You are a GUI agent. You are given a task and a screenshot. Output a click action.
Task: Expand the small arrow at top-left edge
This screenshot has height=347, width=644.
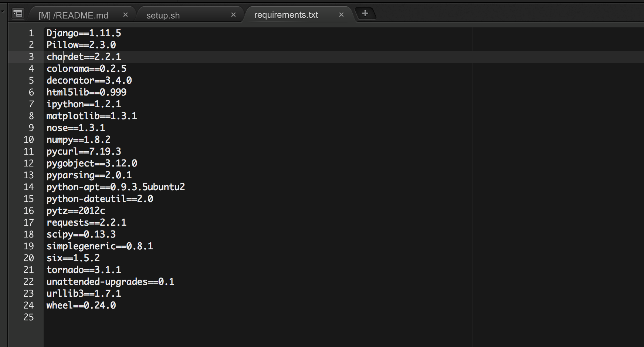point(3,11)
